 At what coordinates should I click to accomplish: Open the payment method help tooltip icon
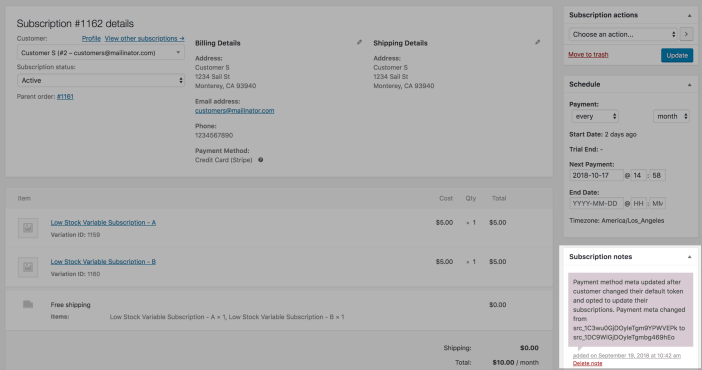click(261, 160)
